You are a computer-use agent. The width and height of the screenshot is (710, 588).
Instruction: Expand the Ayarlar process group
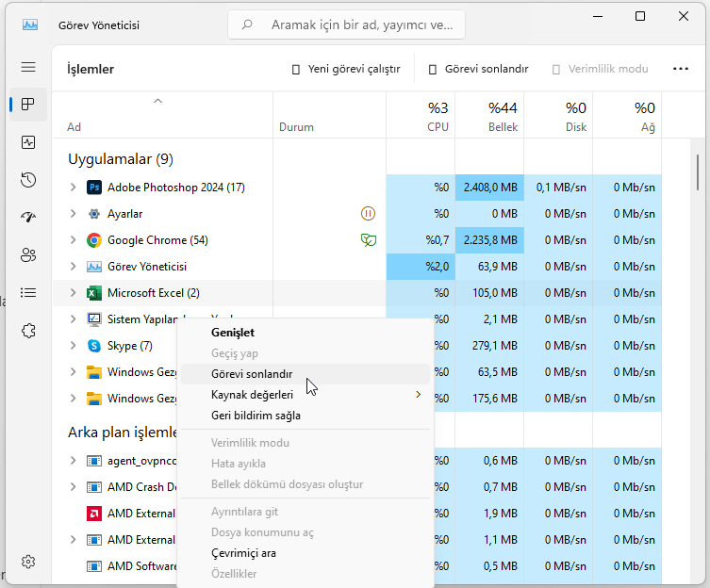tap(73, 214)
